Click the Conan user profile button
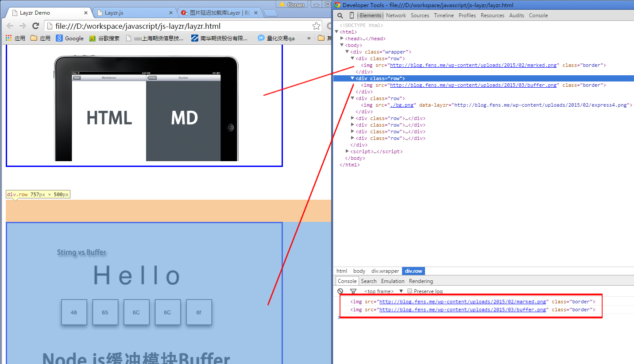Screen dimensions: 634x364 pyautogui.click(x=291, y=4)
